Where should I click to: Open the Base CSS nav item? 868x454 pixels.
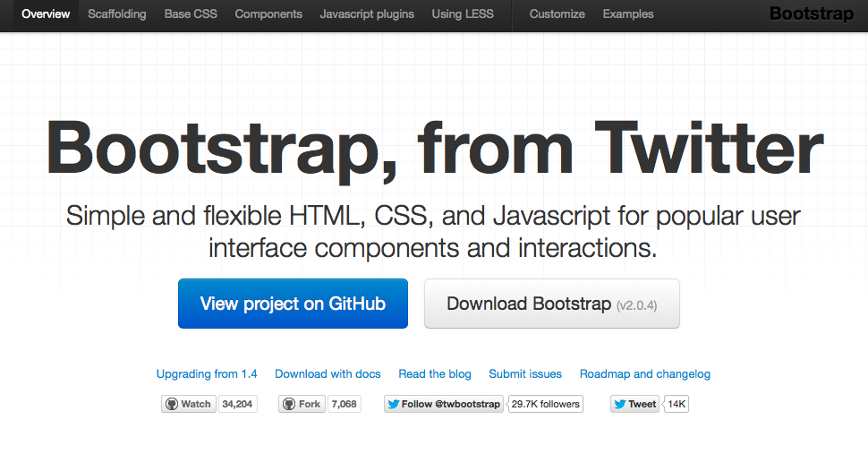click(191, 14)
